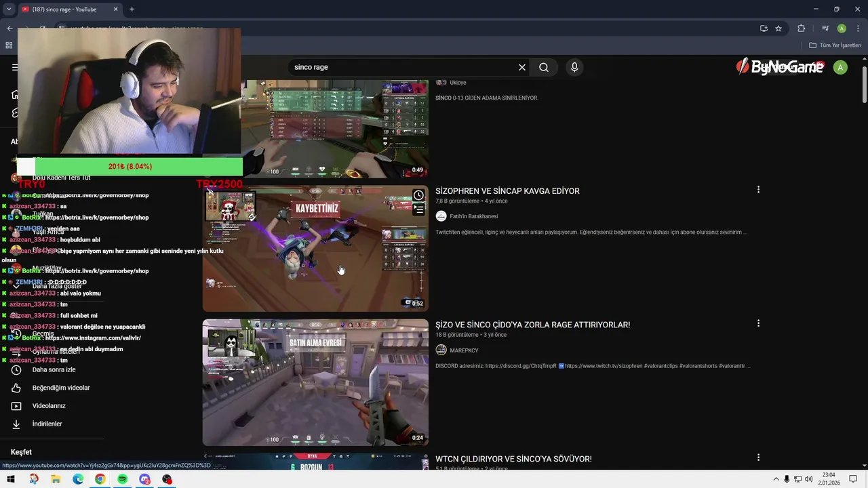This screenshot has height=488, width=868.
Task: Open the YouTube account avatar menu
Action: (x=840, y=67)
